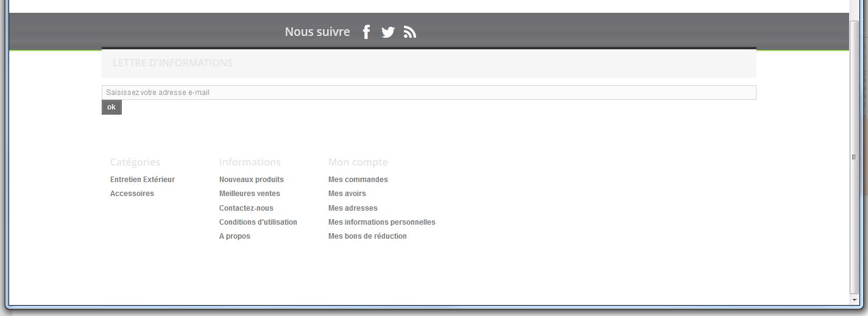Open the Entretien Extérieur category
Image resolution: width=868 pixels, height=316 pixels.
pyautogui.click(x=143, y=180)
